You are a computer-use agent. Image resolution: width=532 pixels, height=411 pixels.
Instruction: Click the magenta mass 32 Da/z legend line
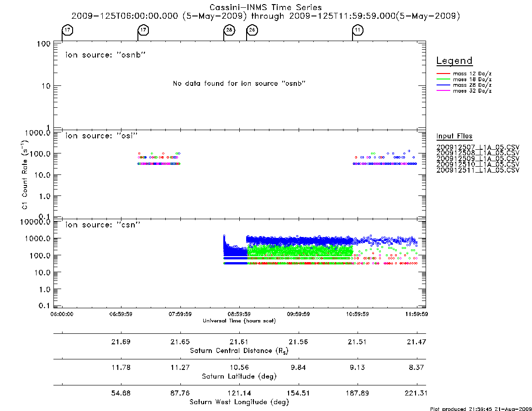click(443, 91)
